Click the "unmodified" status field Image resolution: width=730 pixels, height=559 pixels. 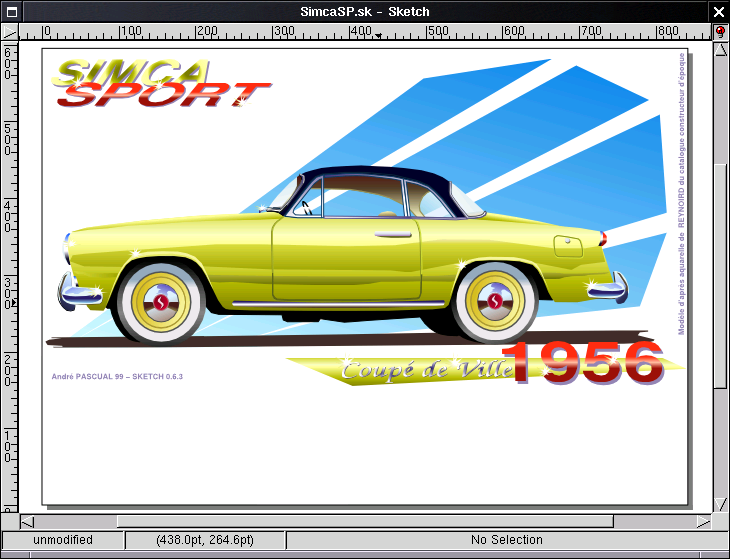click(62, 540)
